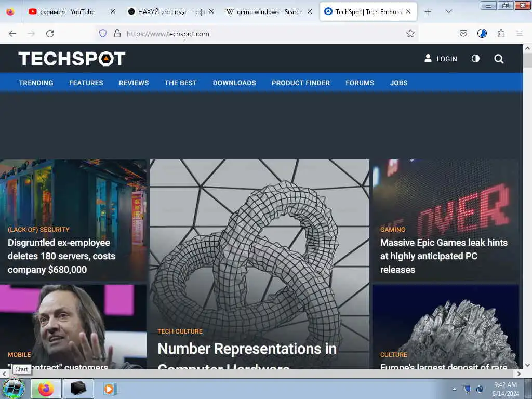This screenshot has height=399, width=532.
Task: Click the Dark Reader style extension icon
Action: click(482, 33)
